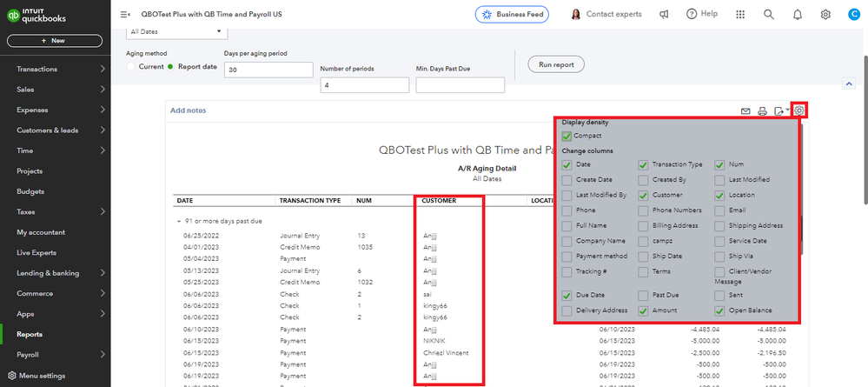Open Projects in the sidebar
The width and height of the screenshot is (868, 387).
coord(30,171)
